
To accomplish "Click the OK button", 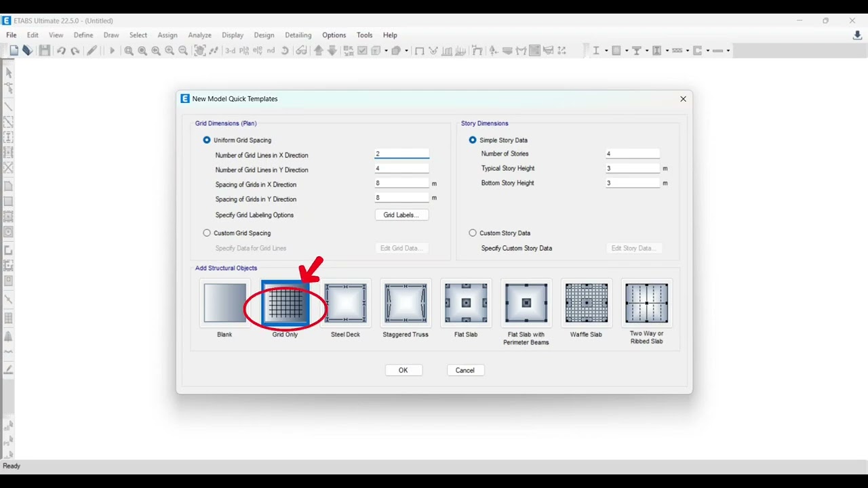I will pos(403,370).
